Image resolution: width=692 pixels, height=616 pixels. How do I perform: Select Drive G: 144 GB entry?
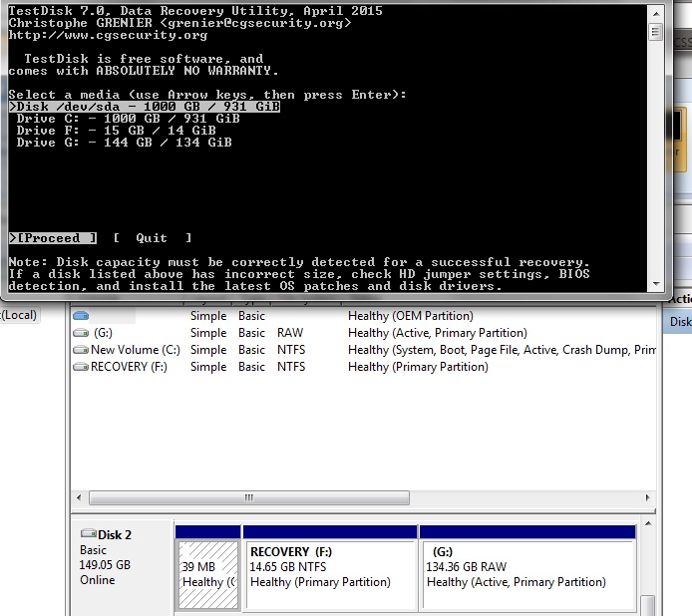tap(124, 143)
